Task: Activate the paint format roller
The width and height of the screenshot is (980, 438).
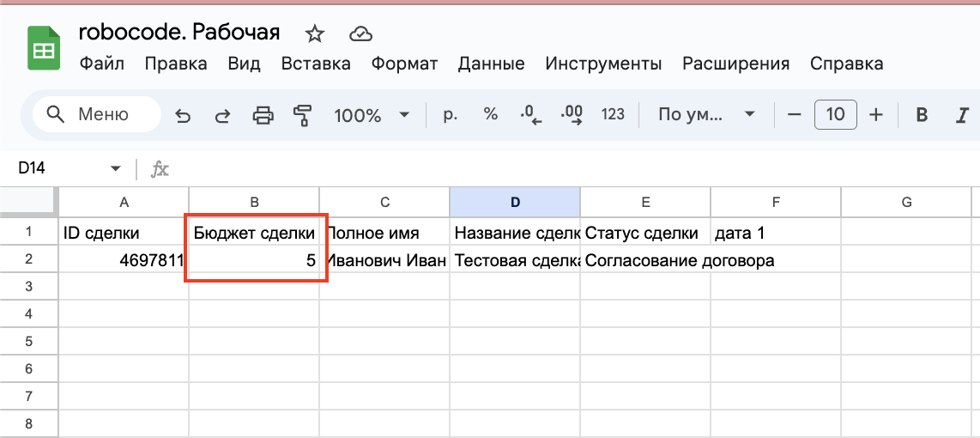Action: click(303, 115)
